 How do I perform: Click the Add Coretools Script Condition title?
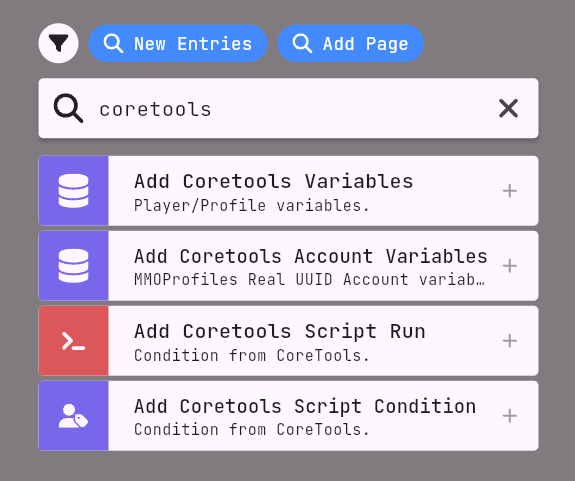coord(305,406)
